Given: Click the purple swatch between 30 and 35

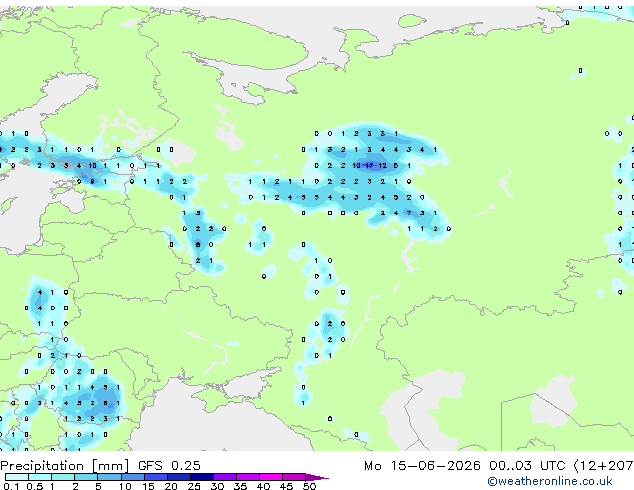Looking at the screenshot, I should (224, 477).
